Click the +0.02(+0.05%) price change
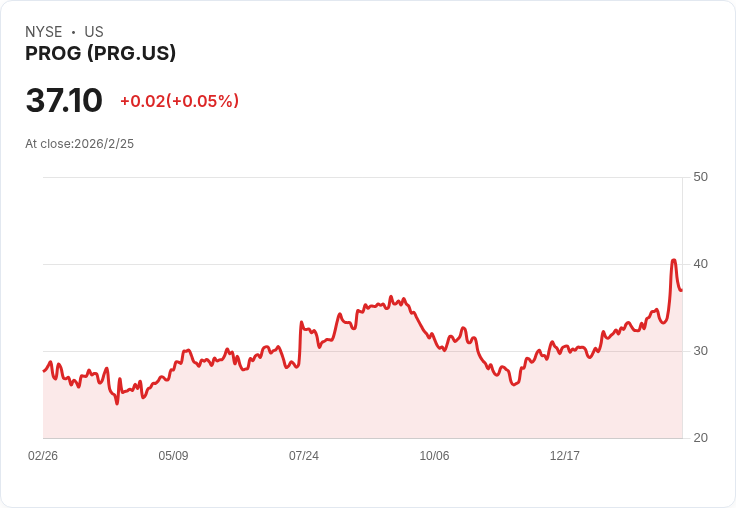736x508 pixels. pos(179,101)
